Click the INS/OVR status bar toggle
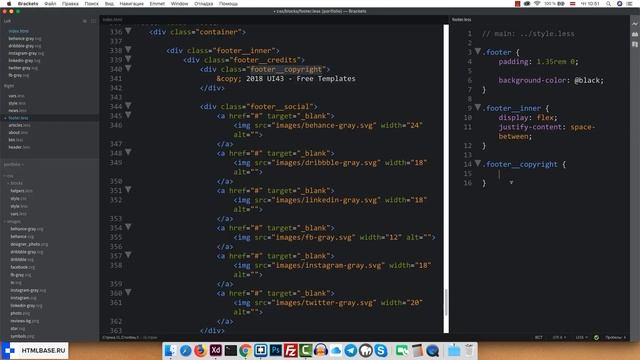 [x=539, y=338]
